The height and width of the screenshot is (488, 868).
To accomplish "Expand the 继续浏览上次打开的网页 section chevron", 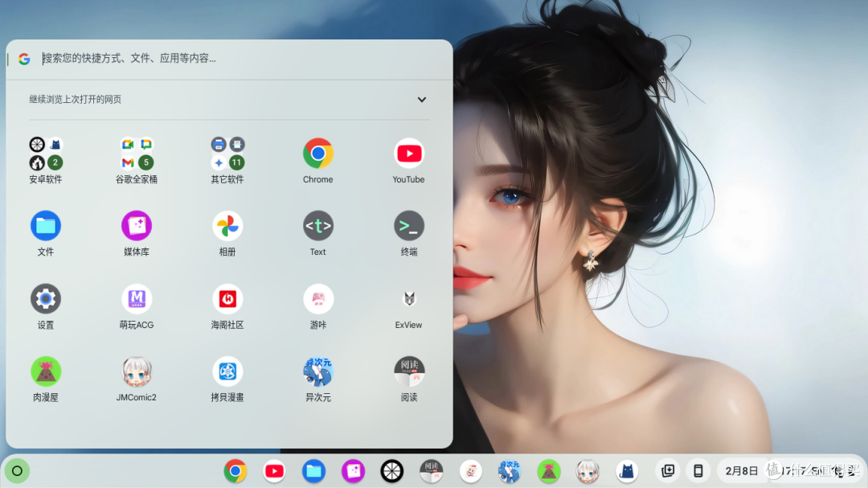I will [422, 100].
